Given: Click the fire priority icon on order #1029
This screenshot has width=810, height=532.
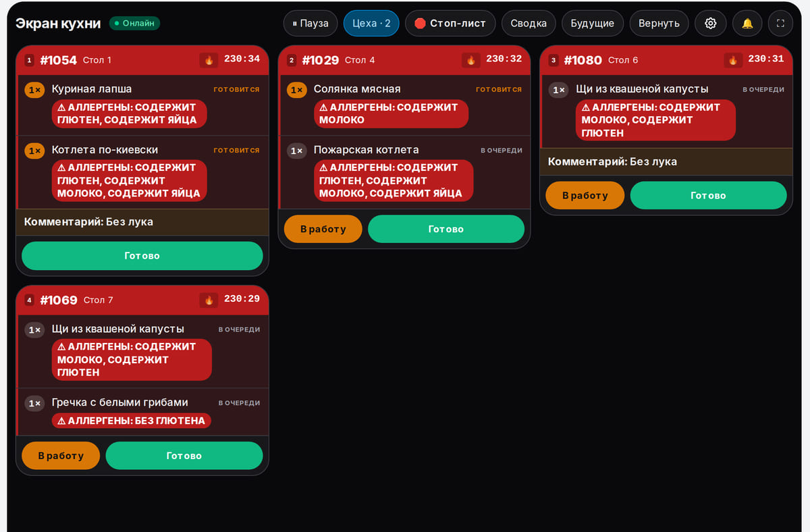Looking at the screenshot, I should pos(470,60).
